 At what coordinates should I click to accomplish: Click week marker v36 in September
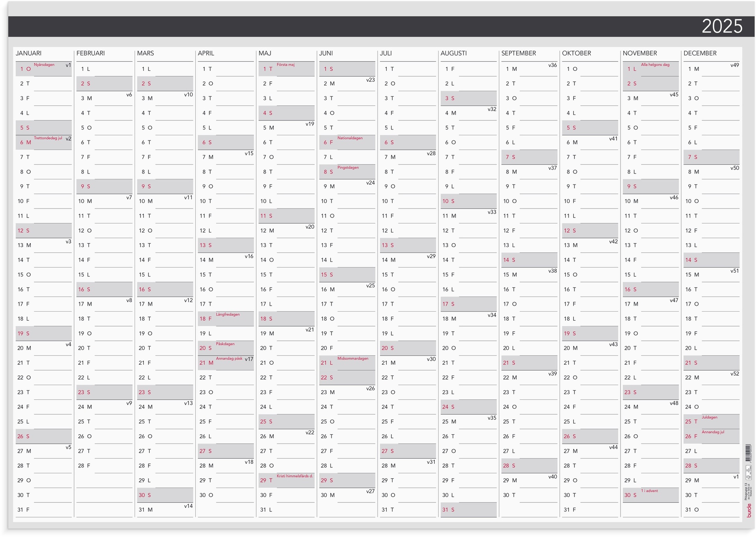pos(552,65)
